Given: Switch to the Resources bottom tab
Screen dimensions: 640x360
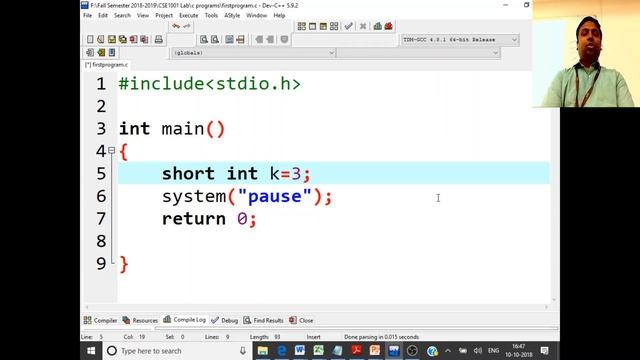Looking at the screenshot, I should pyautogui.click(x=140, y=320).
